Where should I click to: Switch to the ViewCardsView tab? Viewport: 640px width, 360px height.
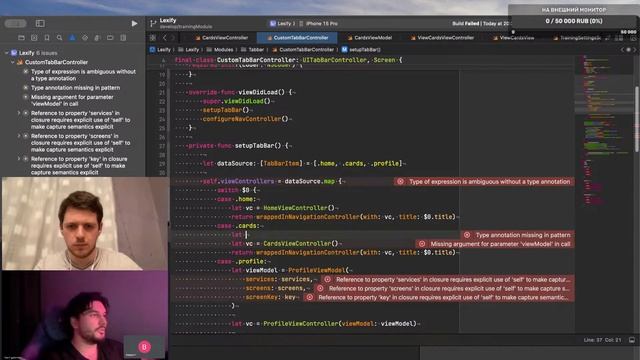pyautogui.click(x=513, y=38)
